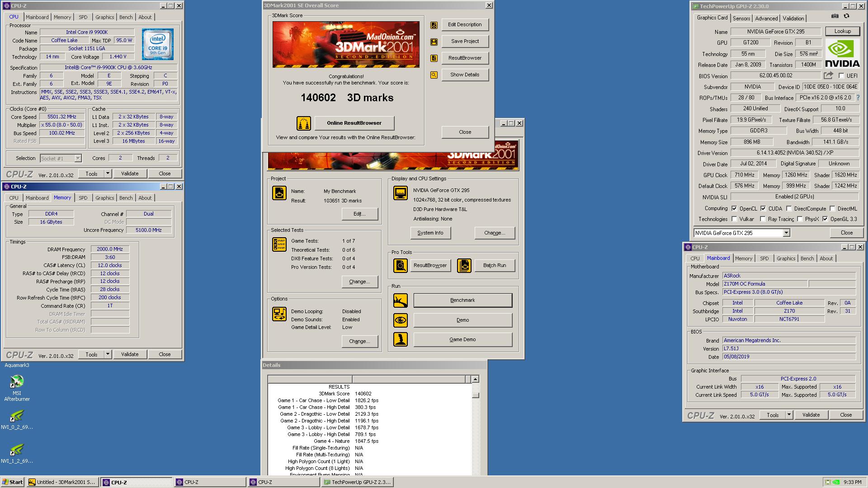
Task: Click the GPU-Z refresh icon
Action: (846, 16)
